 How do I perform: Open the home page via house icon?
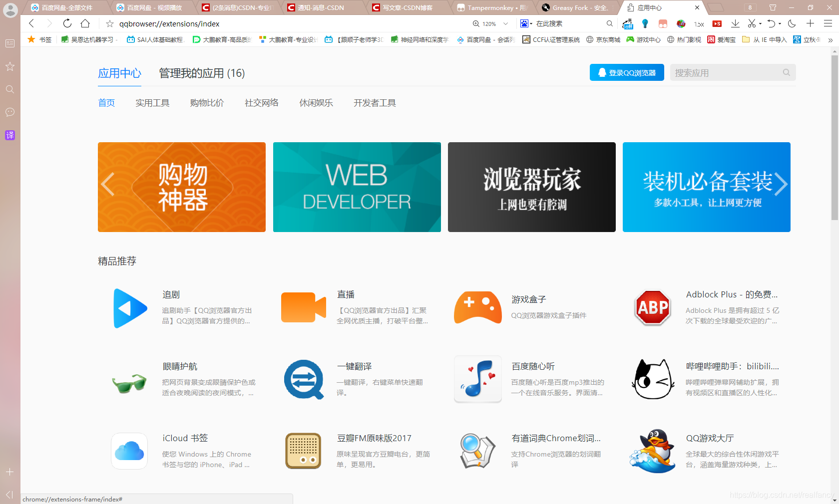pyautogui.click(x=85, y=23)
